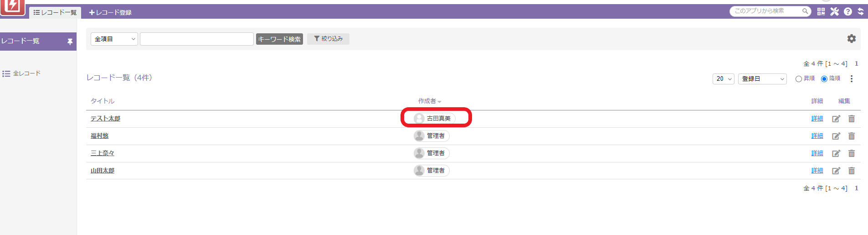Select the 降順 radio button
Viewport: 868px width, 235px height.
coord(824,79)
